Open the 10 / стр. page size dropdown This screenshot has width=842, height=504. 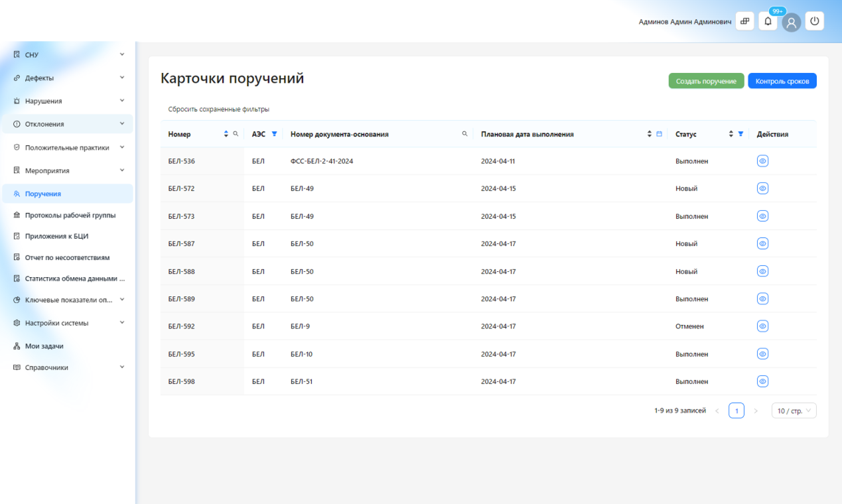(794, 410)
